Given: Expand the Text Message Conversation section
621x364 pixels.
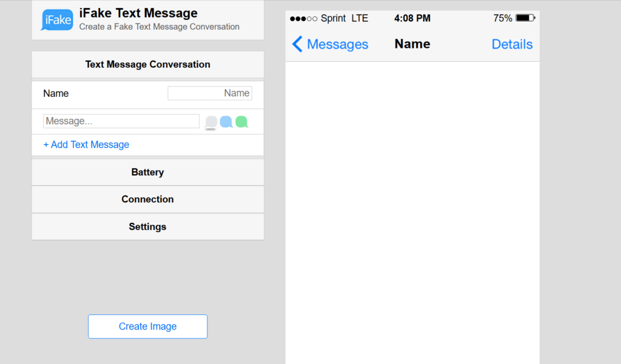Looking at the screenshot, I should [148, 64].
